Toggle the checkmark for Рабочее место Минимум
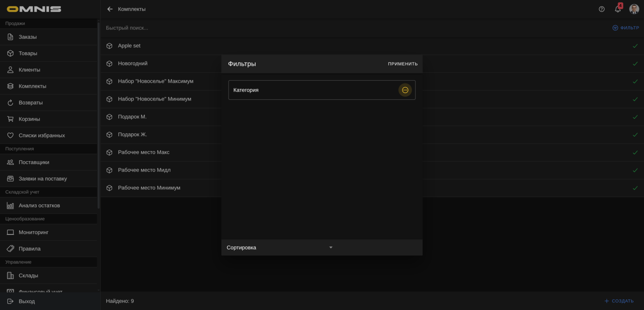 click(x=635, y=188)
